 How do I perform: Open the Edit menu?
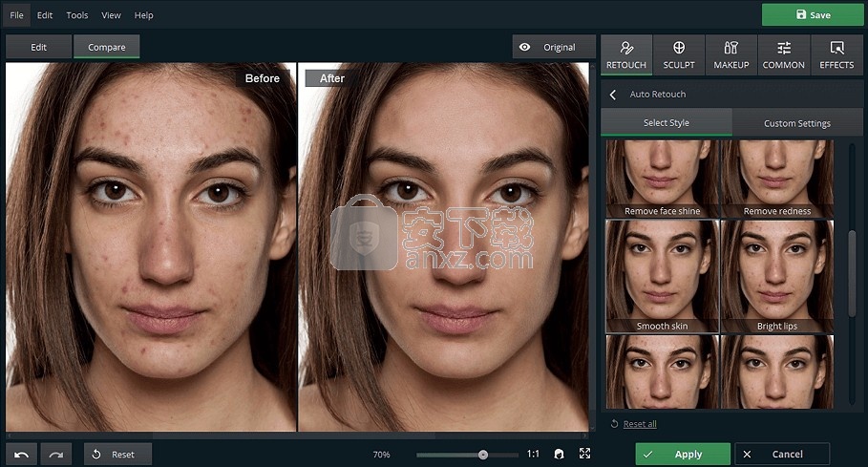click(45, 15)
